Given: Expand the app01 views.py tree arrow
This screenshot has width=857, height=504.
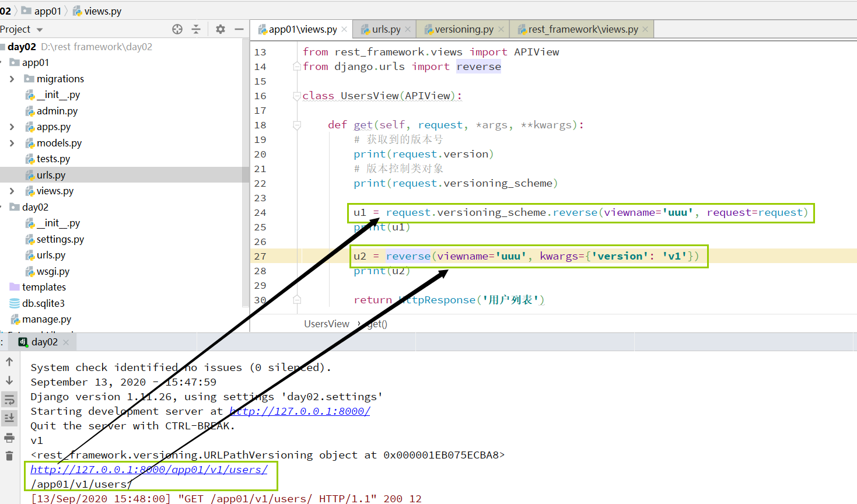Looking at the screenshot, I should click(12, 191).
